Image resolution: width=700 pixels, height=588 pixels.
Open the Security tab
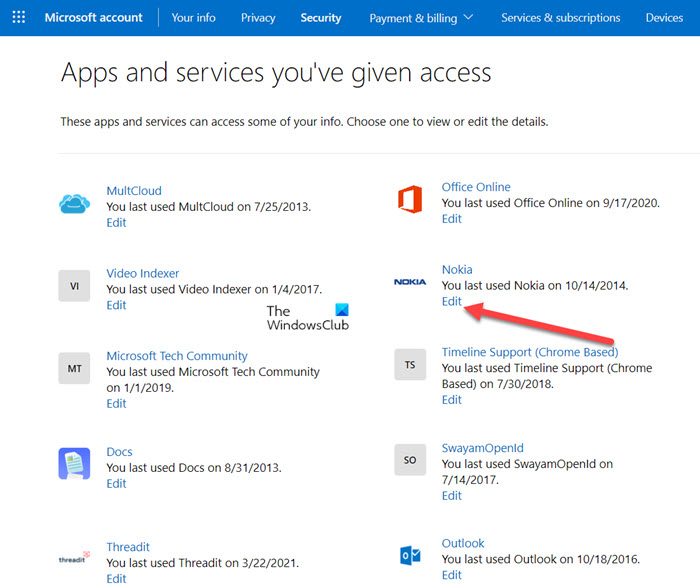click(x=321, y=18)
